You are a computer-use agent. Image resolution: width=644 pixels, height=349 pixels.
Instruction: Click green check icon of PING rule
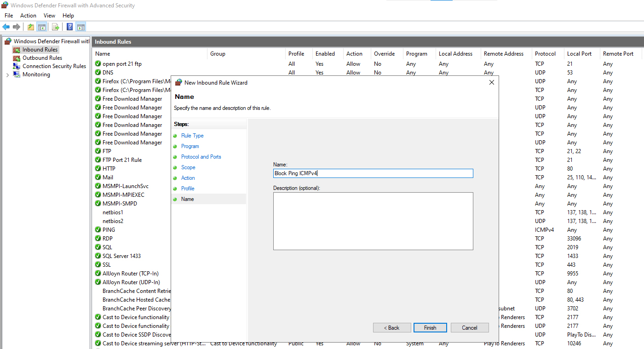coord(98,230)
